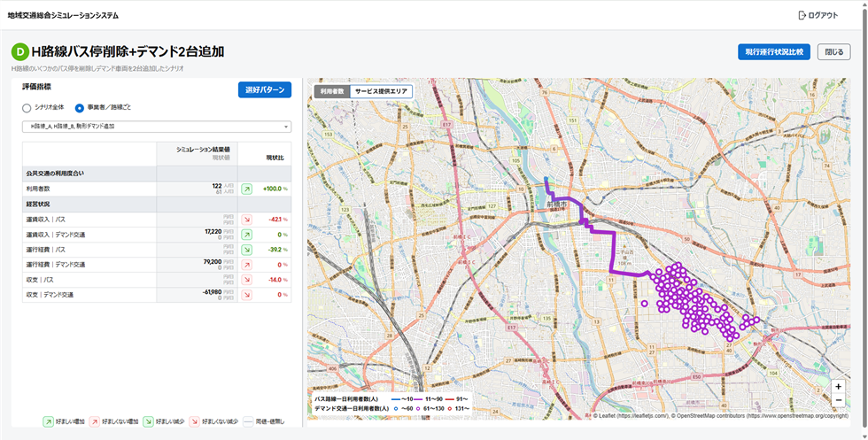Click red up-arrow icon for 運行経費｜デマンド交通
This screenshot has width=868, height=440.
coord(247,265)
